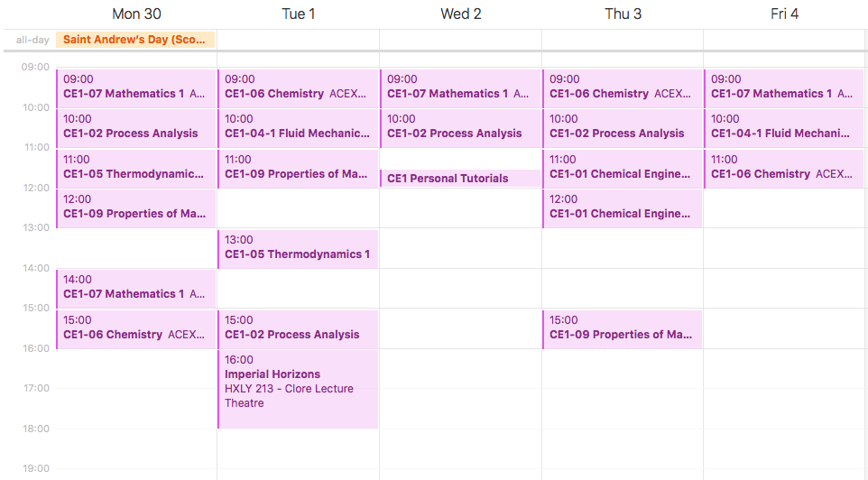
Task: Open Wednesday's 10:00 Process Analysis event
Action: [460, 127]
